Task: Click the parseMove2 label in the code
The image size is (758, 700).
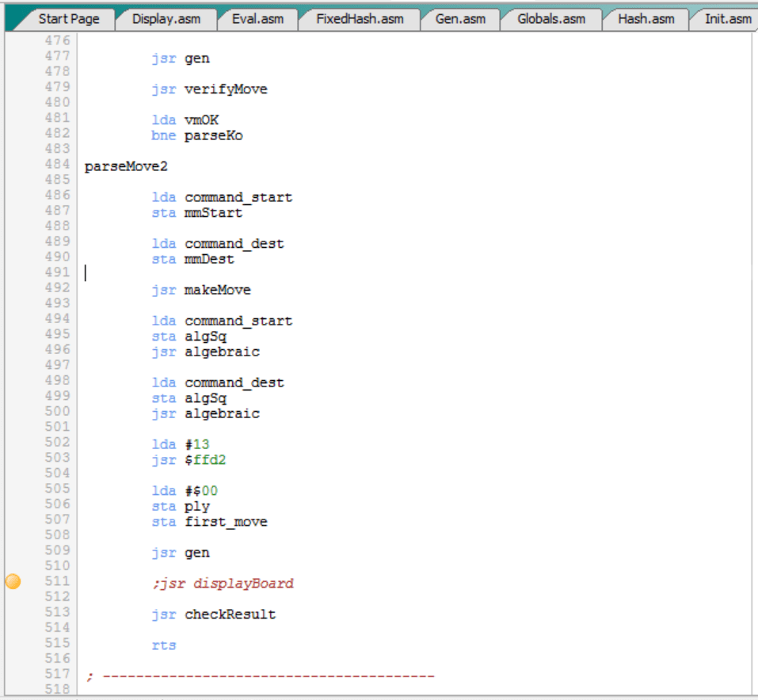Action: (126, 166)
